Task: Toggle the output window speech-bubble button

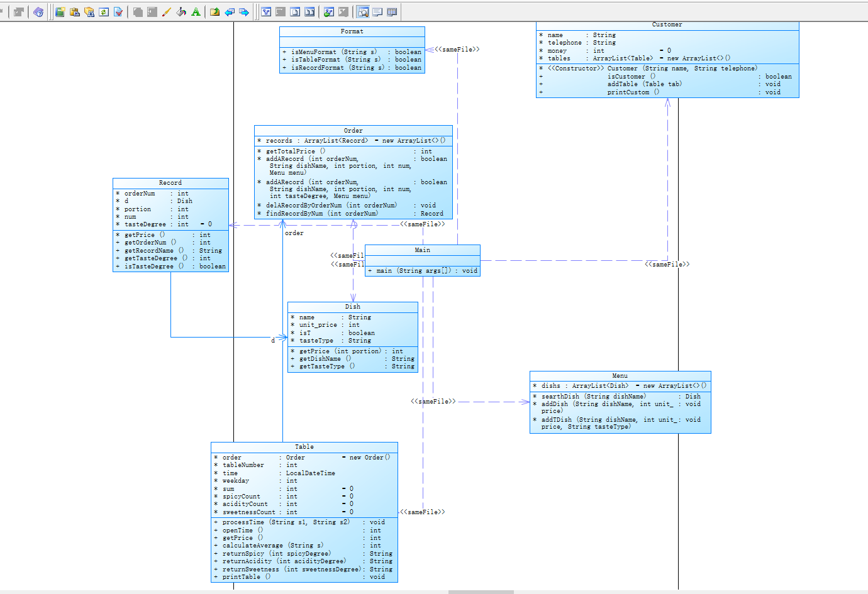Action: (377, 12)
